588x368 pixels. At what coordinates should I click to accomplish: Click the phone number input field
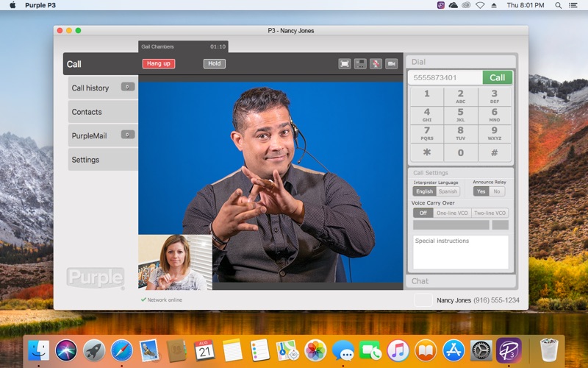(x=445, y=77)
